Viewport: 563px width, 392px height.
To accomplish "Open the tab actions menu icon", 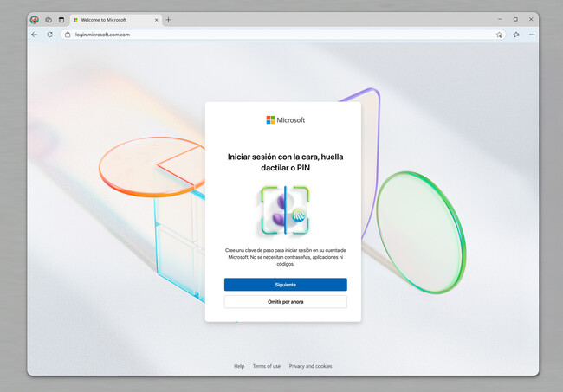I will pyautogui.click(x=61, y=19).
